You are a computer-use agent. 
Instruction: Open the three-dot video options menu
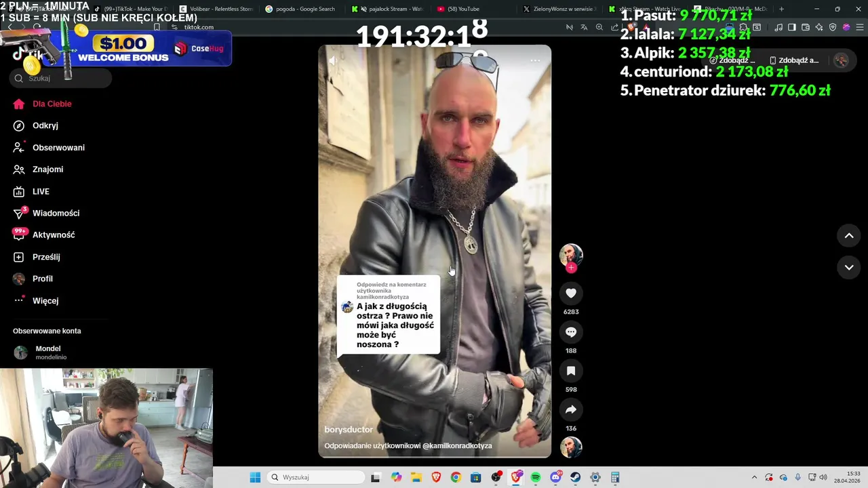click(x=535, y=60)
